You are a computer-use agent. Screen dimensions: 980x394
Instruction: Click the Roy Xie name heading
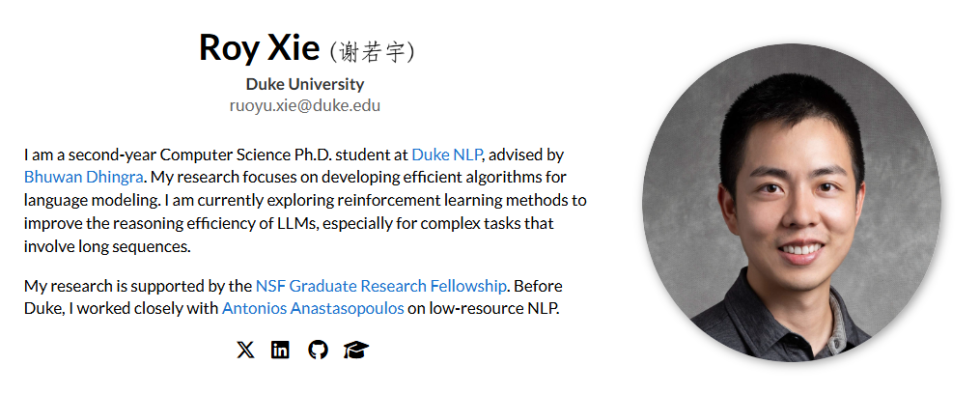259,47
